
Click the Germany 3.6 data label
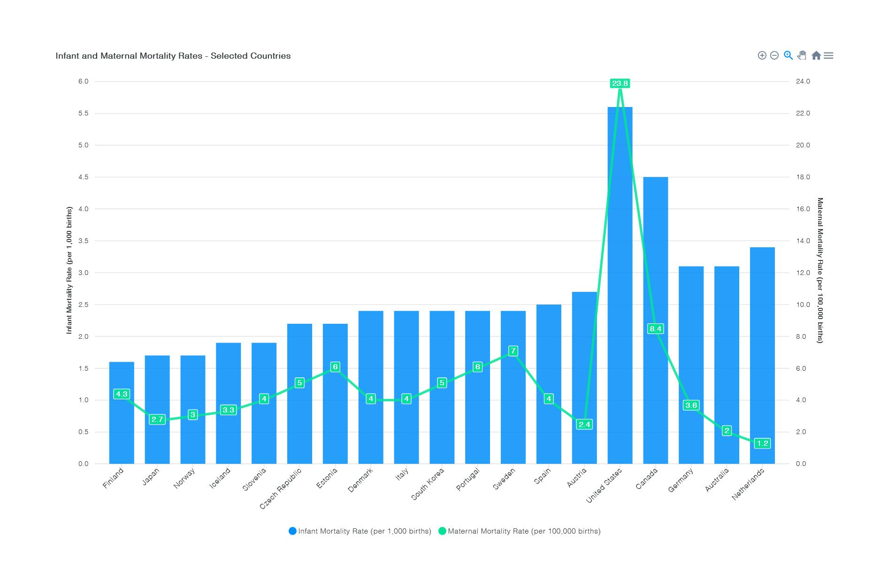coord(691,405)
